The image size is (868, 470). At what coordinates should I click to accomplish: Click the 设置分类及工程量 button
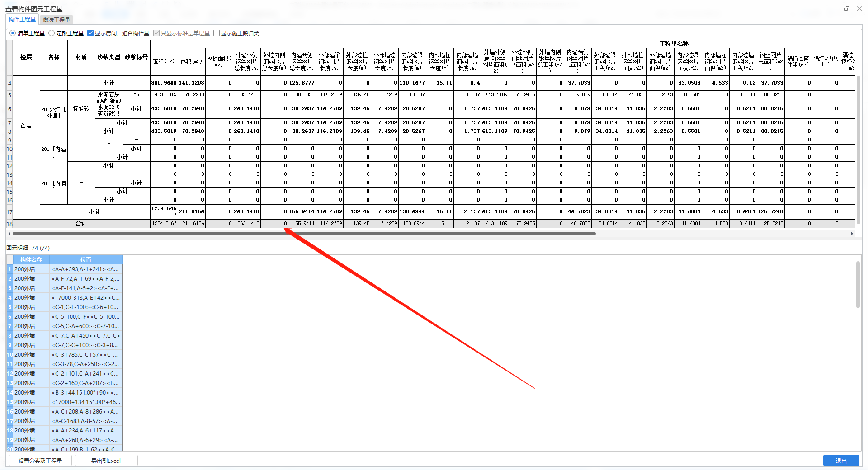(40, 461)
